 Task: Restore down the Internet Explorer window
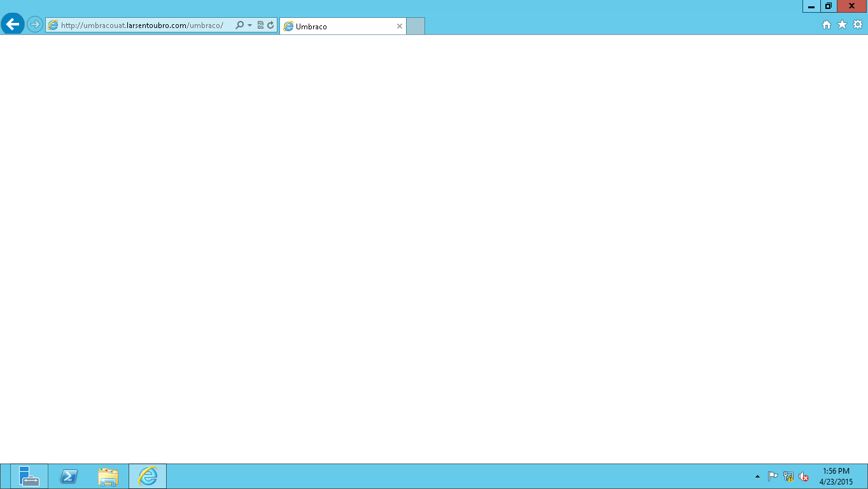(x=829, y=6)
